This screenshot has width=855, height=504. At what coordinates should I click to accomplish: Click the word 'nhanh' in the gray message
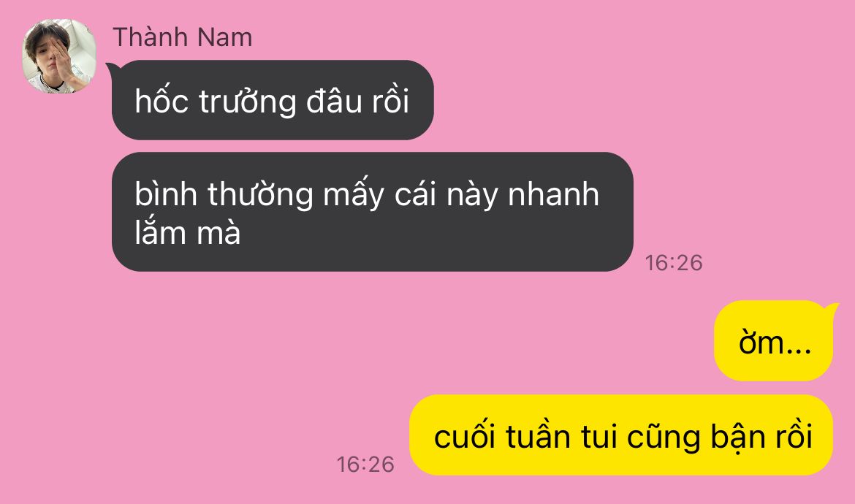(553, 194)
